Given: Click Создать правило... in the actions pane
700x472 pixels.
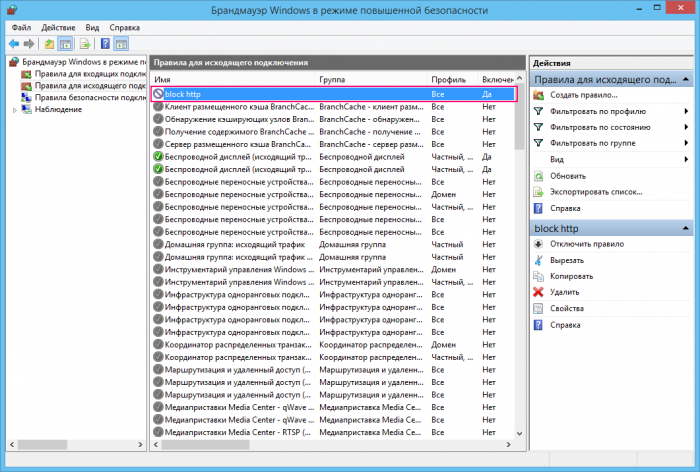Looking at the screenshot, I should (x=582, y=95).
